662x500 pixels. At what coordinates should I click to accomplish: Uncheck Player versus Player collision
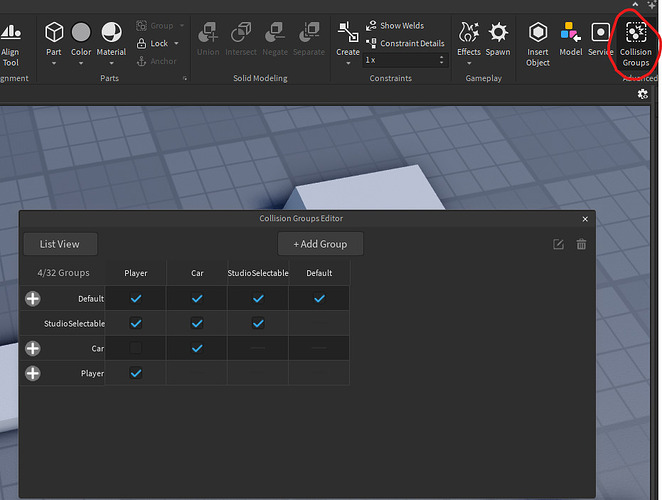pos(136,373)
